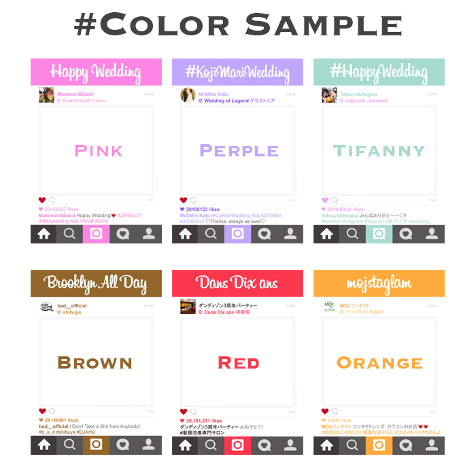Screen dimensions: 476x476
Task: Tap the teal camera icon in the Tifanny sample
Action: click(x=379, y=234)
